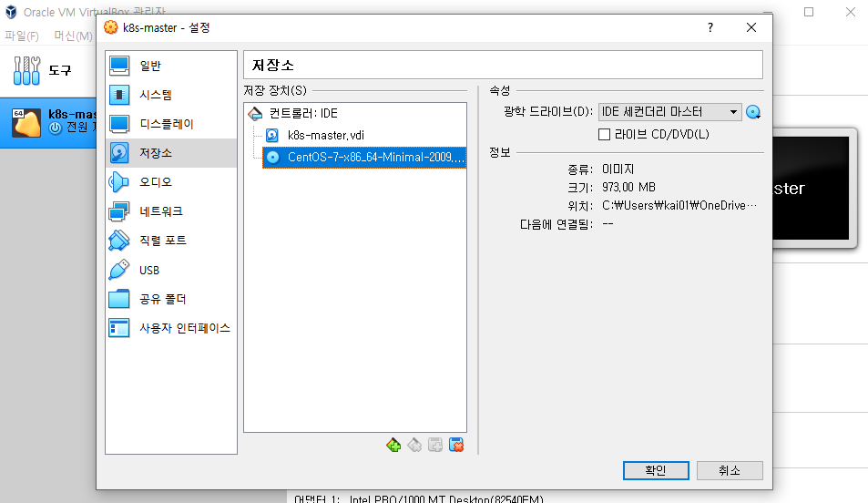Click the add attachment icon
This screenshot has height=503, width=868.
point(435,445)
